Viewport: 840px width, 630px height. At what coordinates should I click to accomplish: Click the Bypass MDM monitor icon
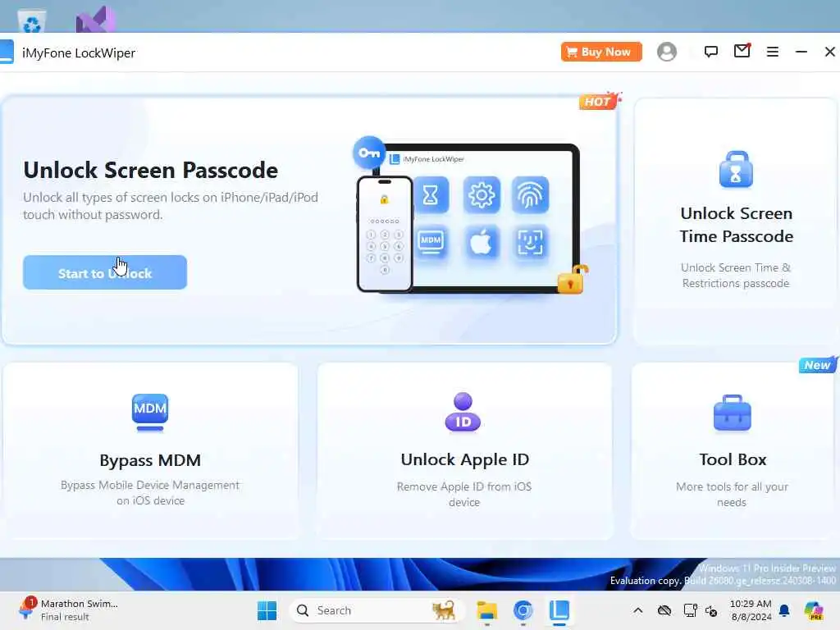pyautogui.click(x=150, y=413)
